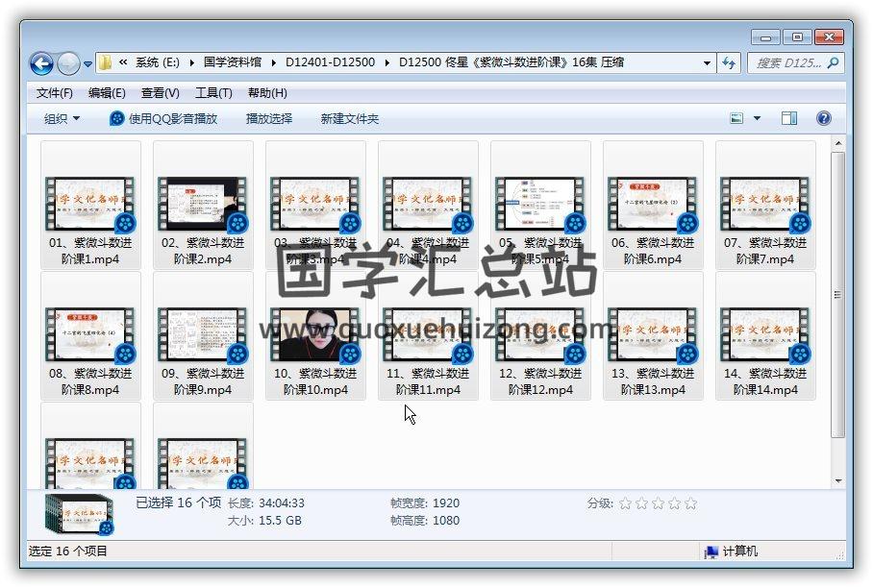
Task: Click the 新建文件夹 button
Action: click(x=349, y=118)
